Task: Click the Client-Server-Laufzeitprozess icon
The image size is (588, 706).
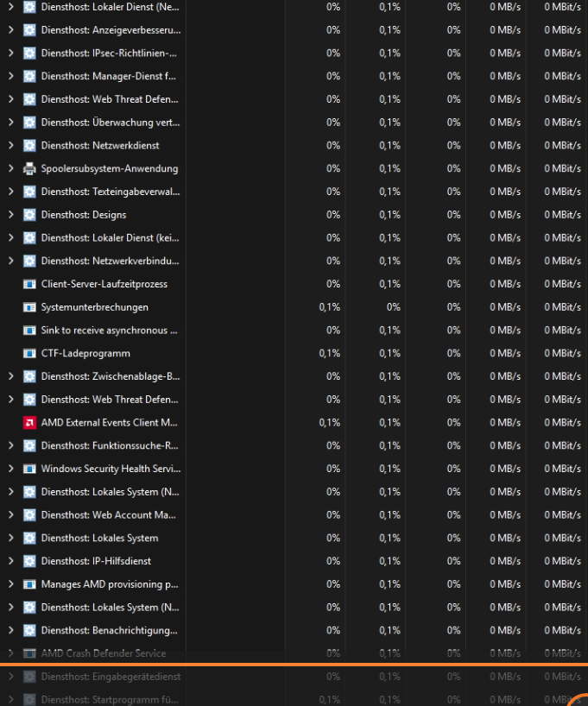Action: [x=29, y=284]
